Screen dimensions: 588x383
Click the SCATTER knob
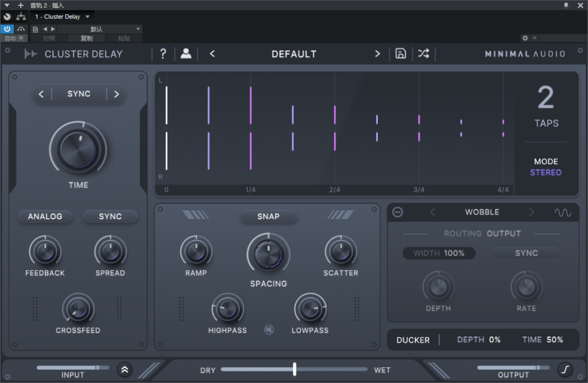(x=341, y=251)
